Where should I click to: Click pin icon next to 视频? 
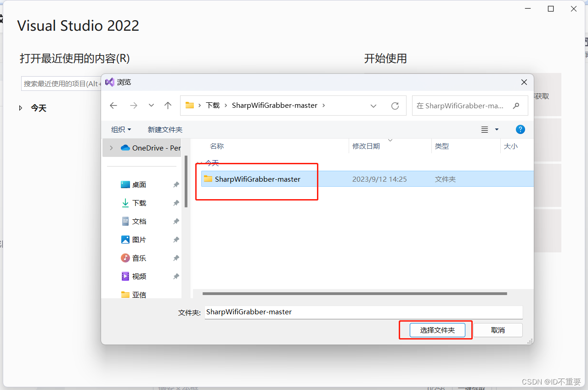[176, 276]
